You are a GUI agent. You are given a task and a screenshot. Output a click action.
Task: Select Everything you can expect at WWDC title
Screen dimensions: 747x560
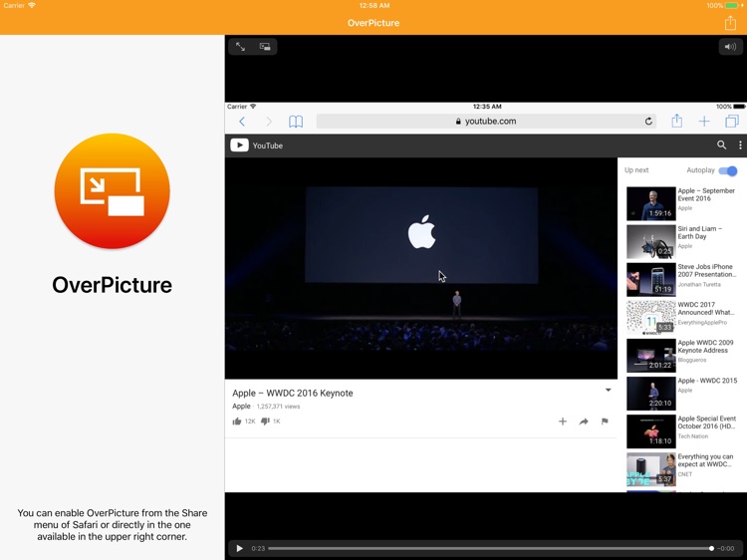tap(705, 460)
